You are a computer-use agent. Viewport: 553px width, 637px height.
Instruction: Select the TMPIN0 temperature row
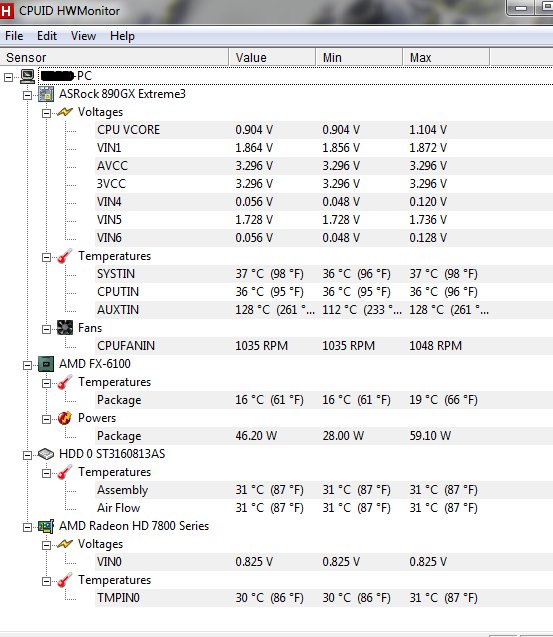[x=324, y=598]
